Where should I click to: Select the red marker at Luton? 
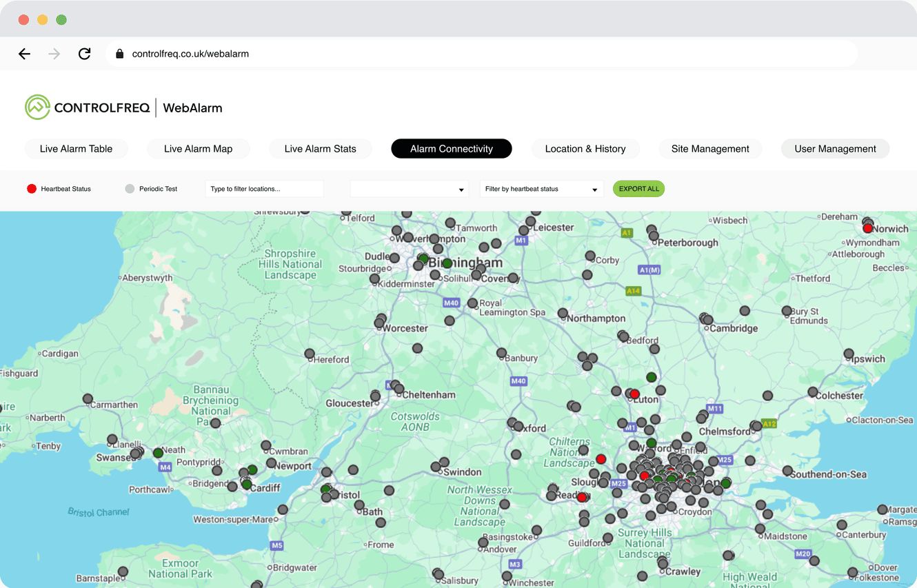[634, 394]
